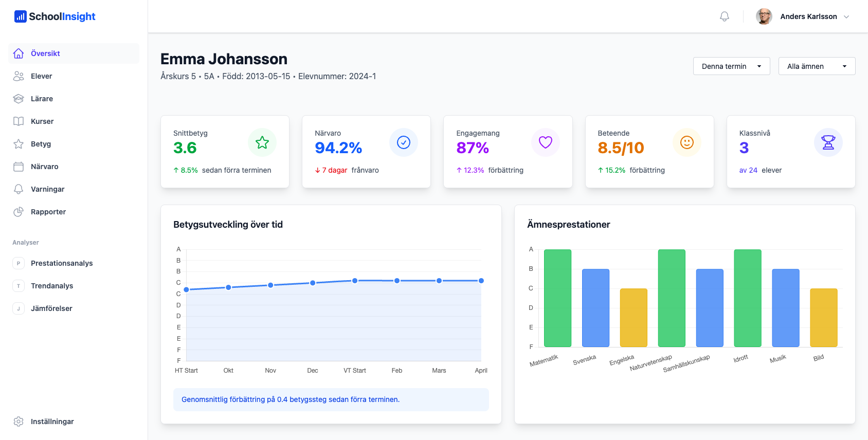The image size is (868, 440).
Task: Click the notification bell icon
Action: tap(724, 16)
